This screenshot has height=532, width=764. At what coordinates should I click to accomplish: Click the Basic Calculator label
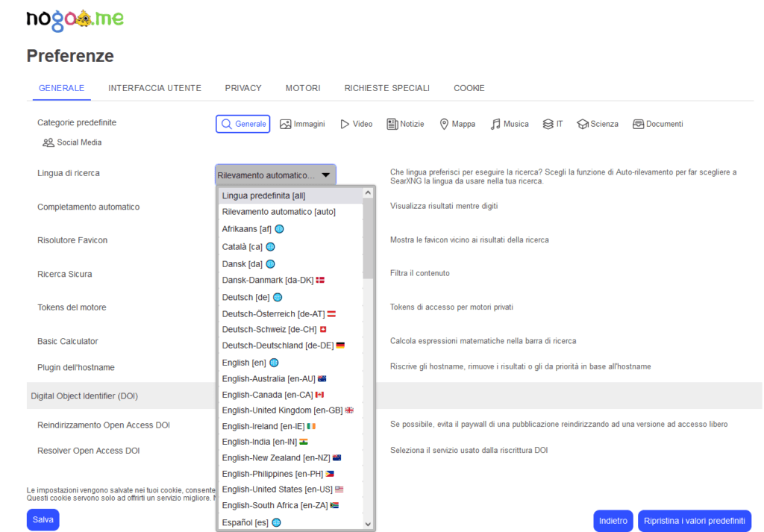[x=68, y=342]
